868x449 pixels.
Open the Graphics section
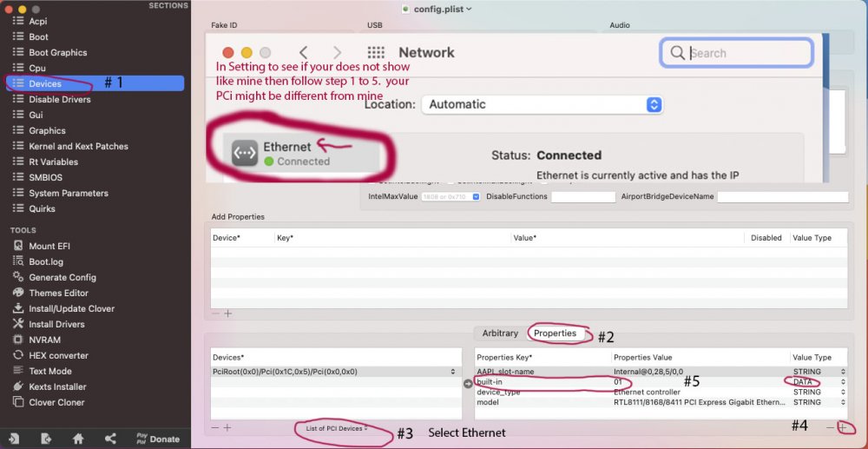[47, 130]
